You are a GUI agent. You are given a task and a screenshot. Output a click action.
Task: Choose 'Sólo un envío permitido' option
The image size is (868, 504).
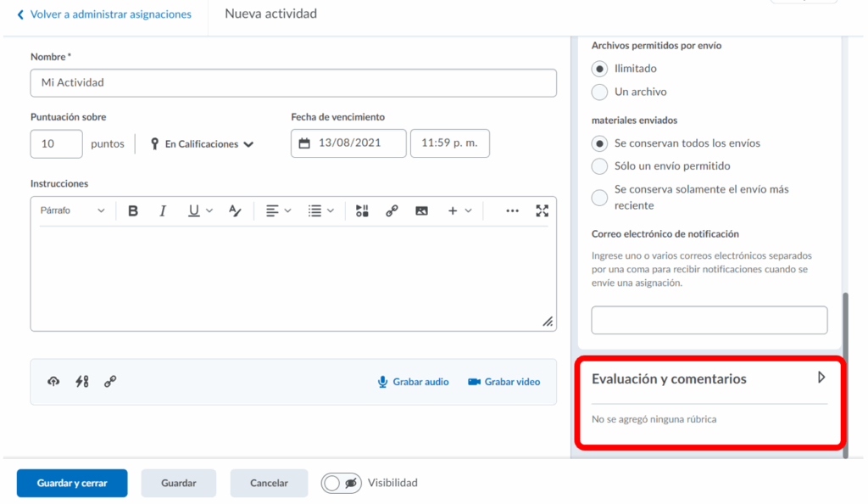(x=600, y=166)
